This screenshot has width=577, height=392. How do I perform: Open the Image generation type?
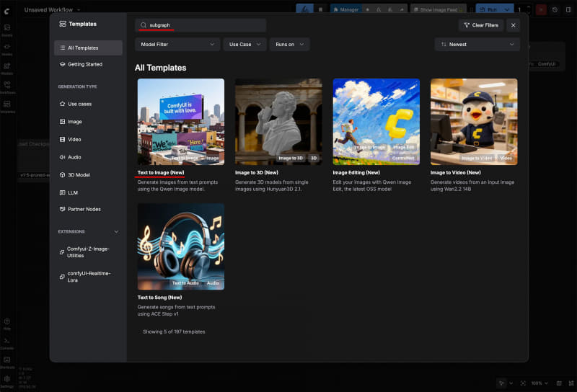coord(88,122)
